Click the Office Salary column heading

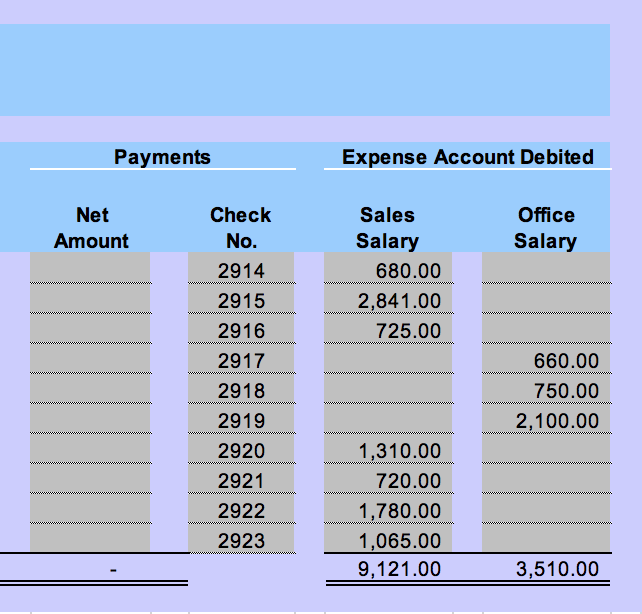click(546, 228)
